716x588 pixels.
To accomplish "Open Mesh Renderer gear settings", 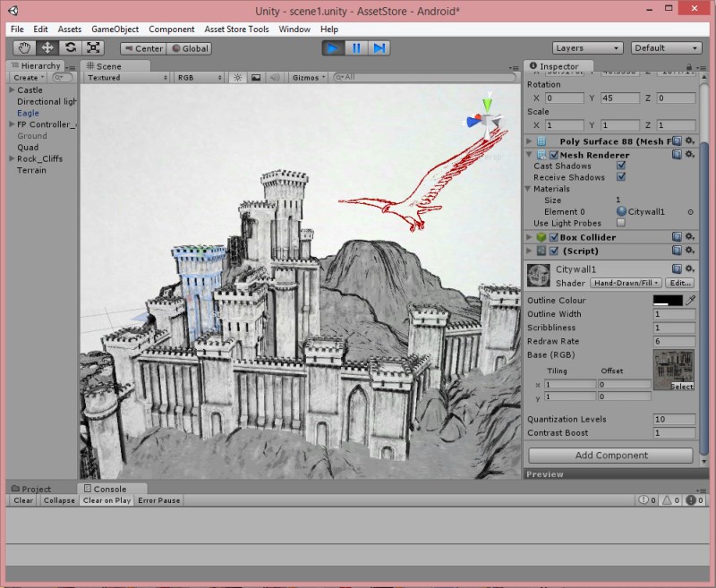I will click(690, 155).
